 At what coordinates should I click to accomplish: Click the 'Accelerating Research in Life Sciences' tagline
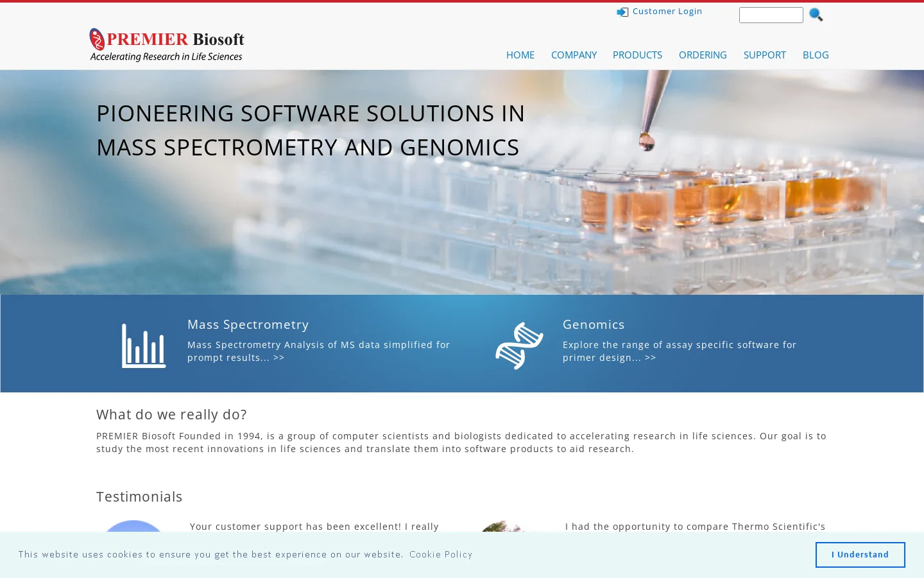tap(166, 57)
